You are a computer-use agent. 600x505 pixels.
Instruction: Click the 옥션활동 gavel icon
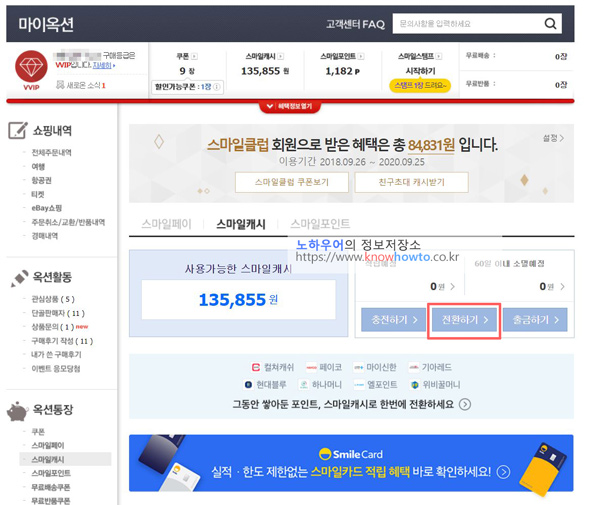coord(19,278)
